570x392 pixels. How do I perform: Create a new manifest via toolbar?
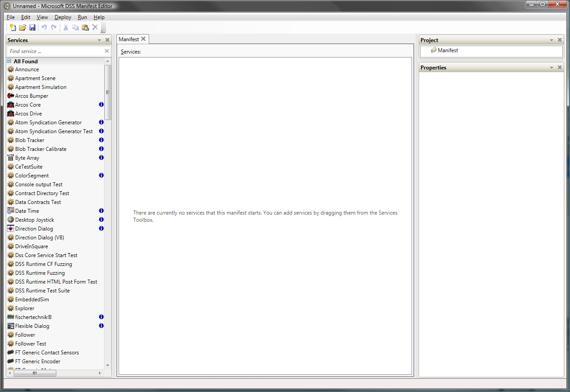click(x=13, y=27)
